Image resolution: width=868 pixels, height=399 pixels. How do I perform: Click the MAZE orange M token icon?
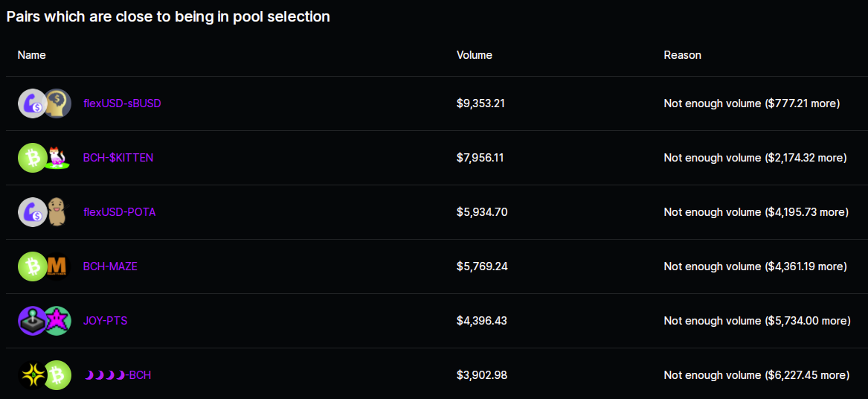[x=57, y=266]
